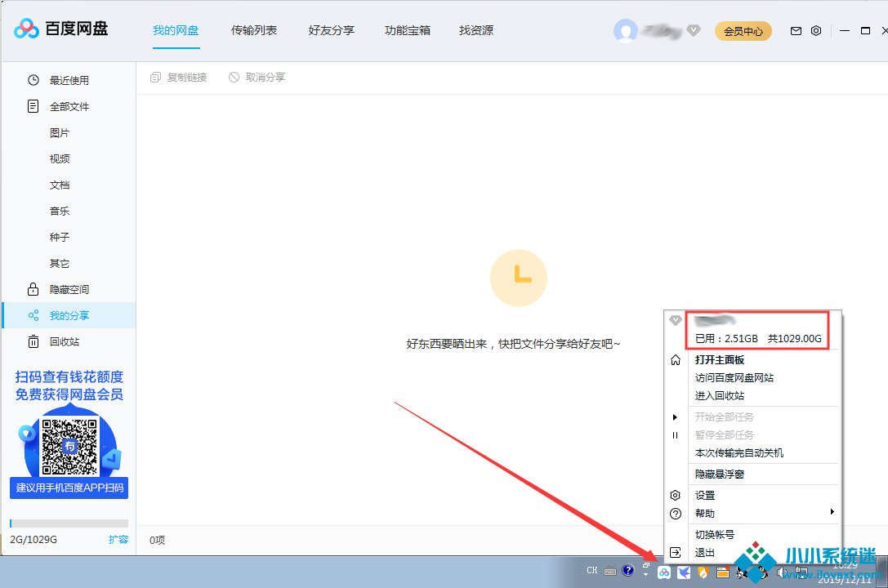
Task: Click the user avatar icon
Action: click(x=626, y=31)
